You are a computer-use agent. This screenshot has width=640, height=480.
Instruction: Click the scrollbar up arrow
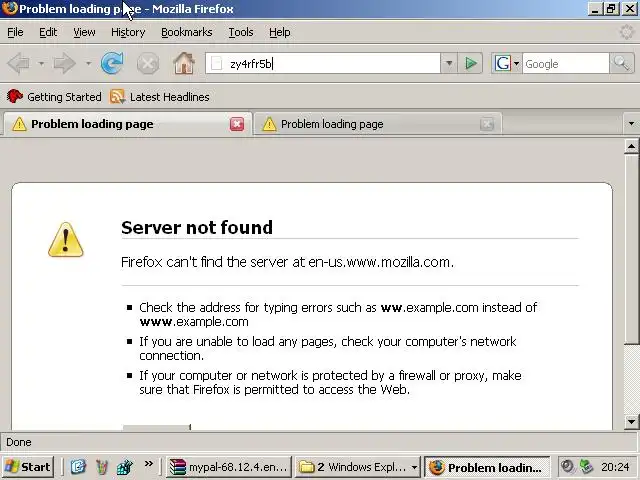pos(631,146)
